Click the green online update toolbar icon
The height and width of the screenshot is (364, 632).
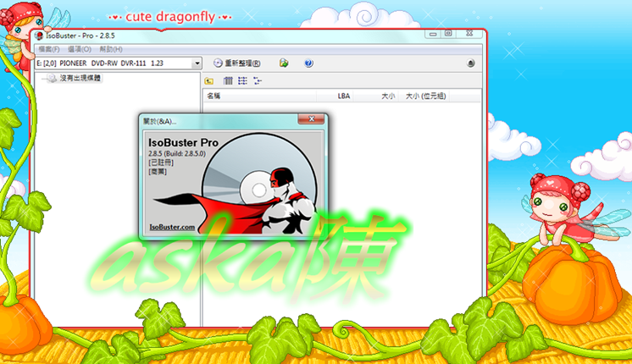click(x=284, y=63)
